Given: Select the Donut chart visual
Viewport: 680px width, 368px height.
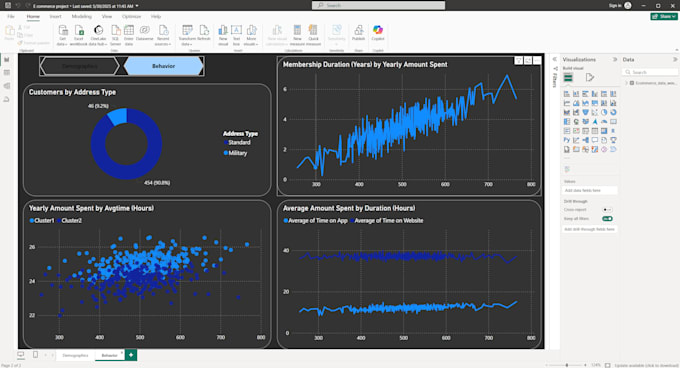Looking at the screenshot, I should click(x=613, y=112).
